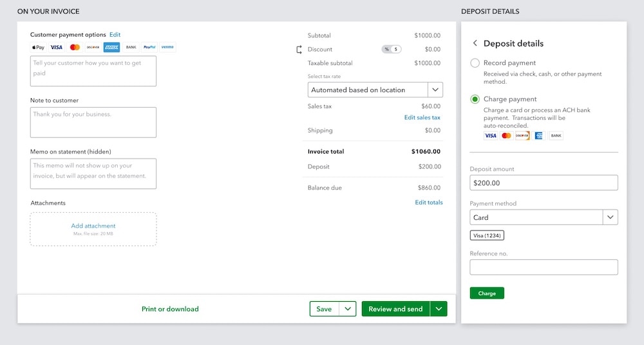The width and height of the screenshot is (644, 345).
Task: Click the Mastercard icon in customer payment options
Action: pos(75,47)
